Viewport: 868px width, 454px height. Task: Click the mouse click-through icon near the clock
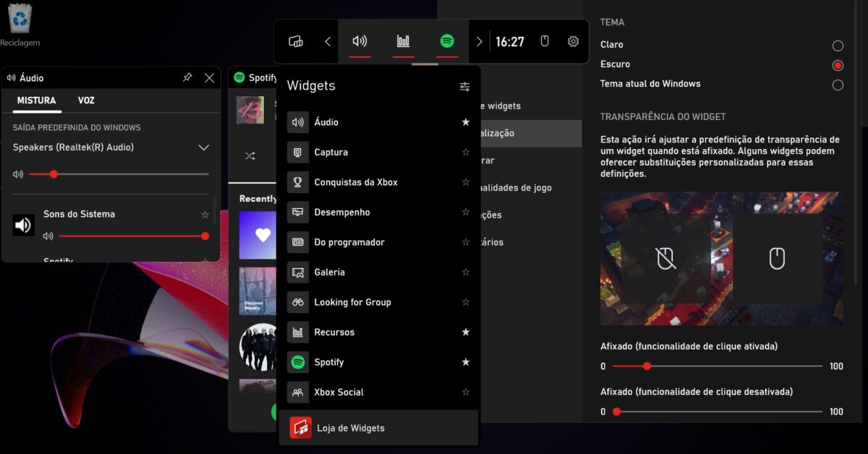pyautogui.click(x=543, y=41)
